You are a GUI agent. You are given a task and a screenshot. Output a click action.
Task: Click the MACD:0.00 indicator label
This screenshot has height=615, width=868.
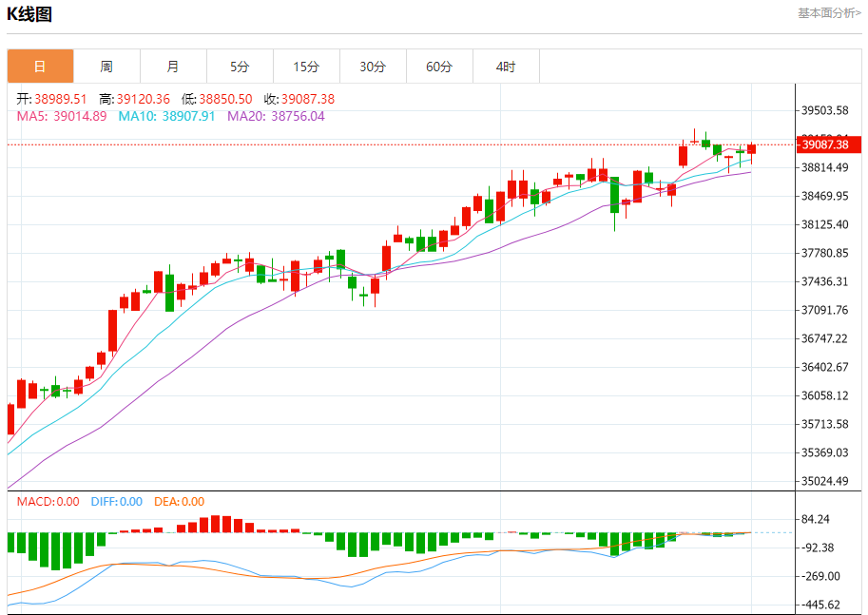click(x=48, y=502)
